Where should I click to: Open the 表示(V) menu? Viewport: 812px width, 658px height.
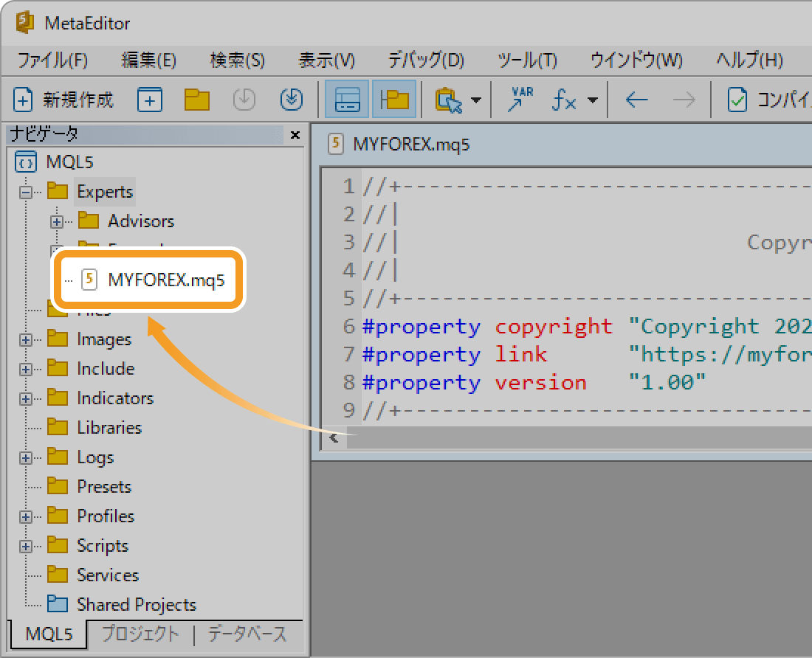click(x=326, y=60)
